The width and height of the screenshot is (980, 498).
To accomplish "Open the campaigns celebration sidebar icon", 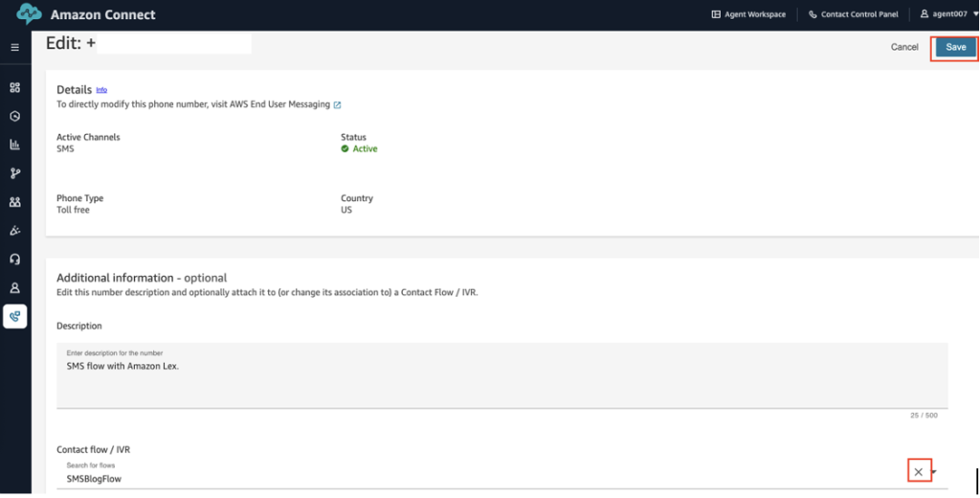I will coord(15,230).
